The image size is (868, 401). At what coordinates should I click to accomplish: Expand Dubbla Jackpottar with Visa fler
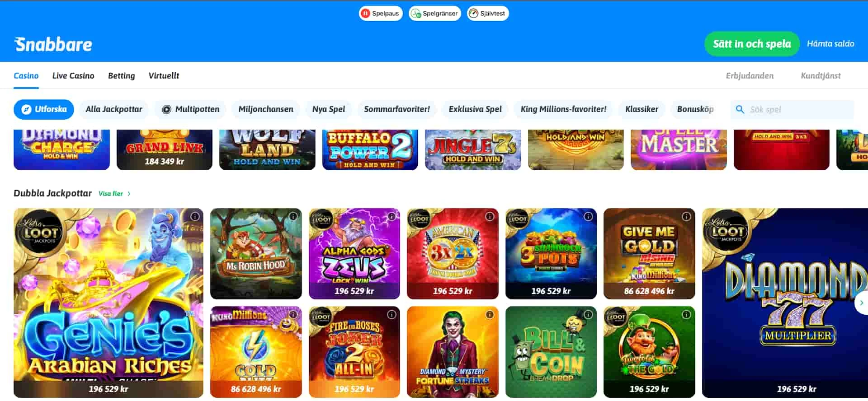tap(115, 194)
